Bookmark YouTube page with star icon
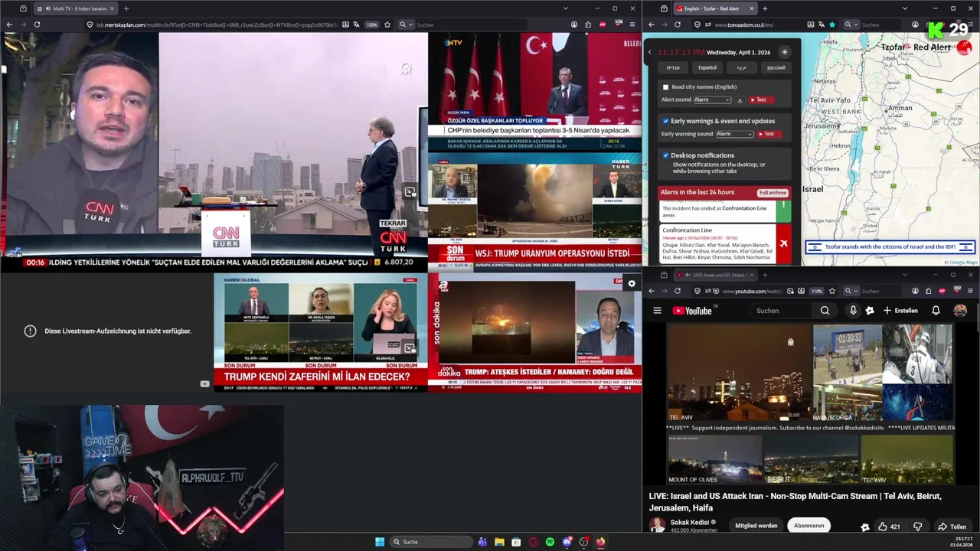This screenshot has height=551, width=980. pyautogui.click(x=832, y=291)
